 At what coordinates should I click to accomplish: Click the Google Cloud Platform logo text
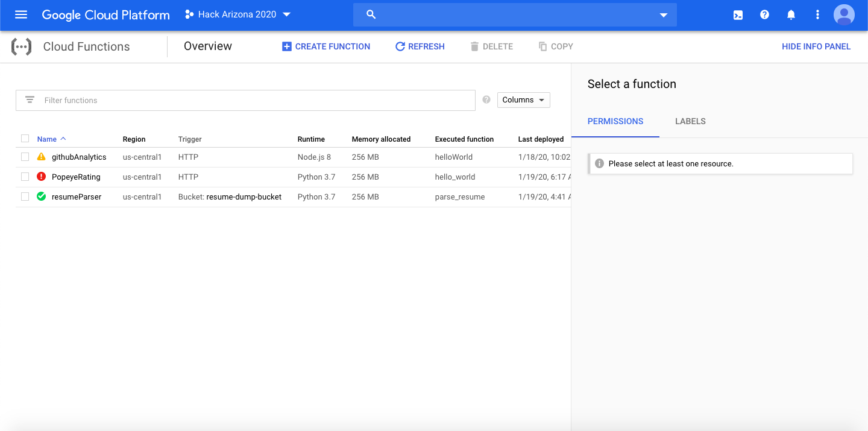[x=105, y=15]
